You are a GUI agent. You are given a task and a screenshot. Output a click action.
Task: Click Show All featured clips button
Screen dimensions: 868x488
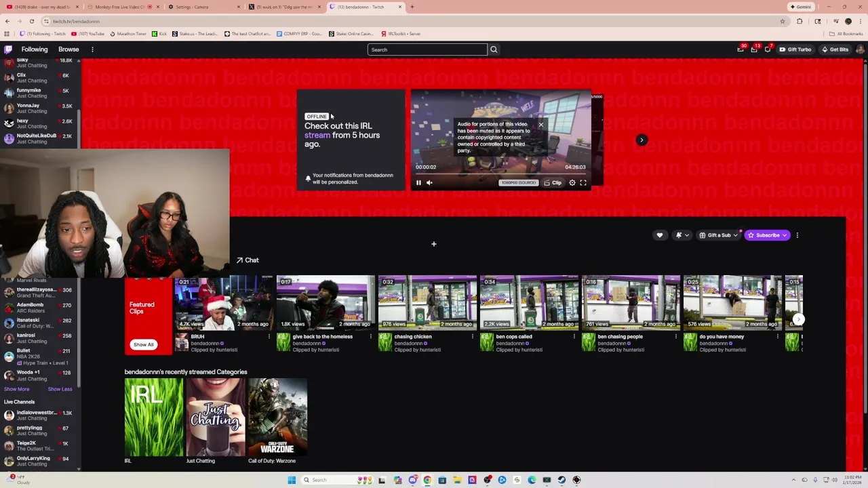click(x=143, y=344)
